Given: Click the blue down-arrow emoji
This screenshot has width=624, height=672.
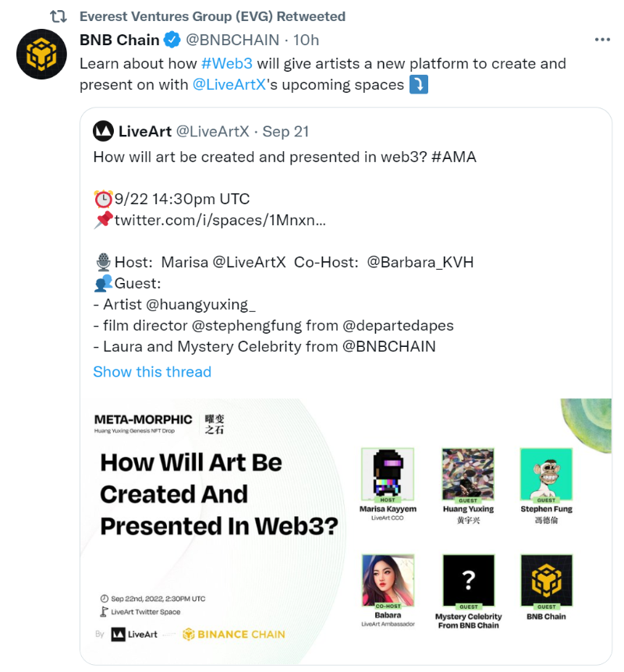Looking at the screenshot, I should [419, 84].
